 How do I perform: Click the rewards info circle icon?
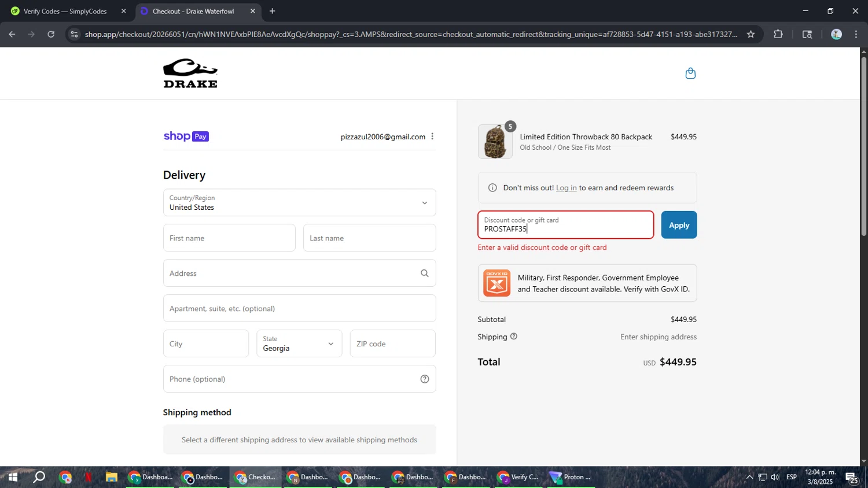click(492, 188)
